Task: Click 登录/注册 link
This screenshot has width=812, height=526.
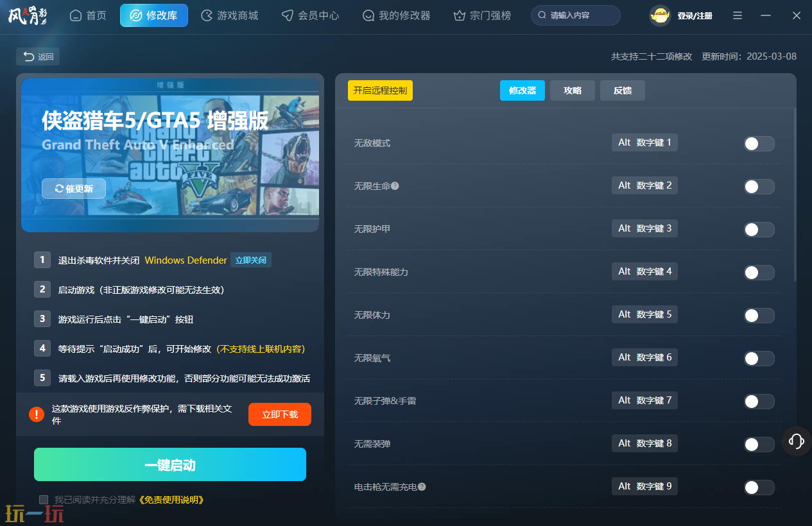Action: (x=695, y=16)
